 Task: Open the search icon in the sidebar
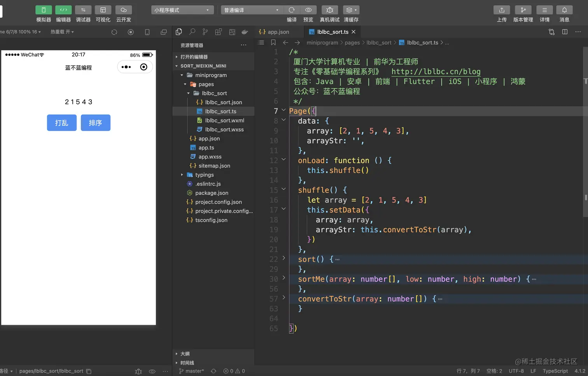point(192,32)
